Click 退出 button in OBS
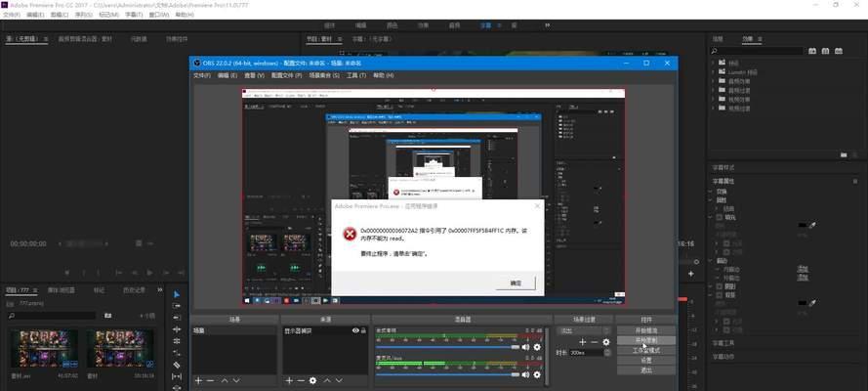This screenshot has width=868, height=391. pos(646,369)
